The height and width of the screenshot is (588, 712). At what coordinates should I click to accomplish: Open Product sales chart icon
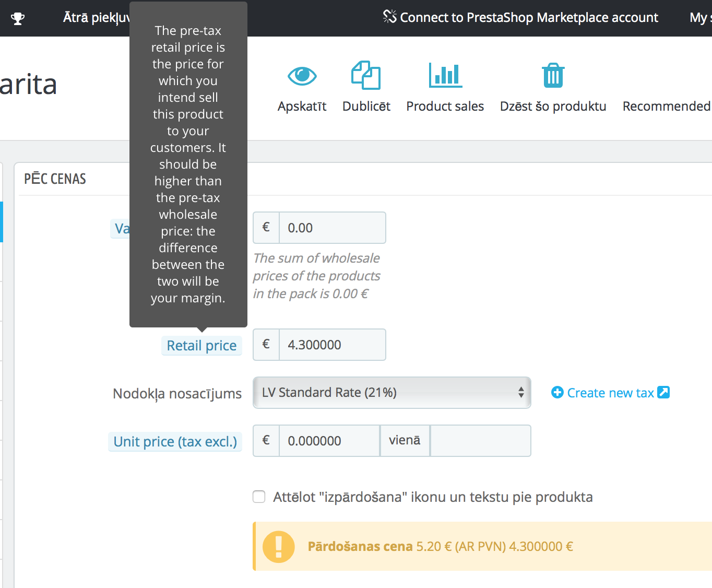tap(445, 76)
